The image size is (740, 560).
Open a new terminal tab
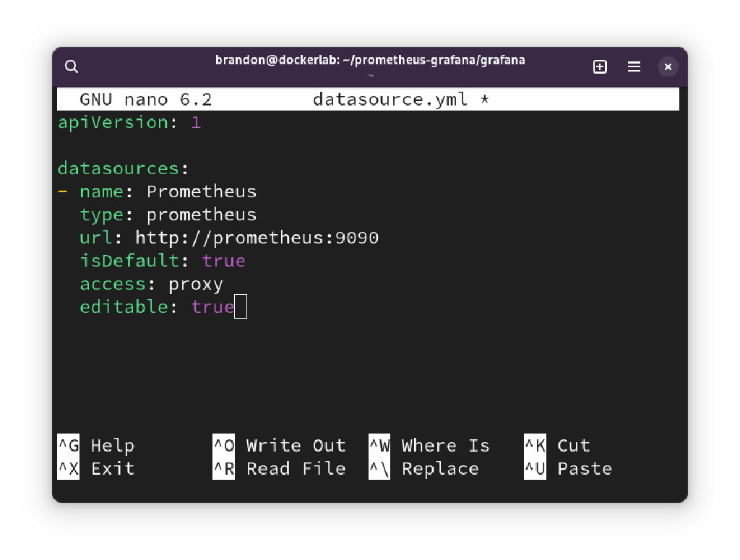click(x=600, y=66)
